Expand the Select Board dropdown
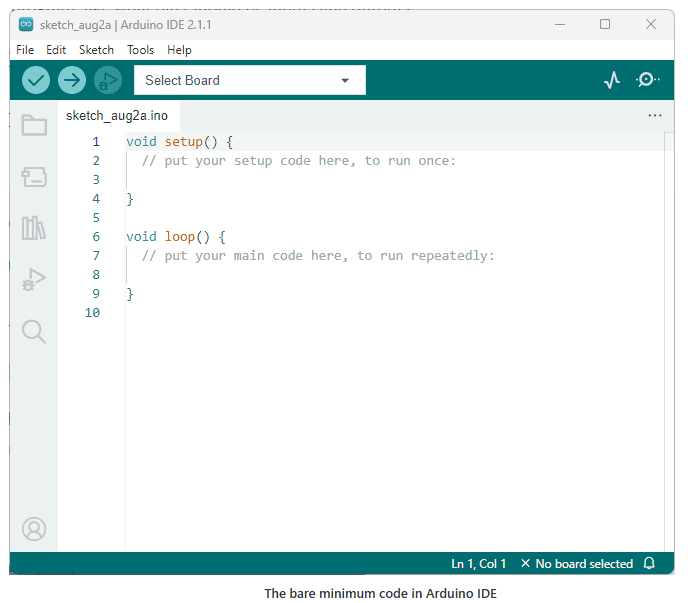This screenshot has height=603, width=688. click(x=249, y=80)
